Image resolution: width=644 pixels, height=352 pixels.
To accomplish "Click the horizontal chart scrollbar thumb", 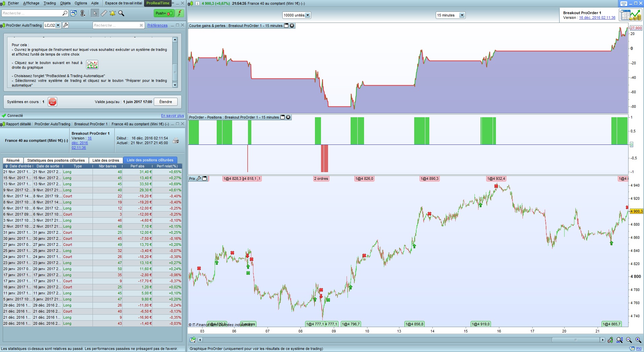I will [x=576, y=340].
